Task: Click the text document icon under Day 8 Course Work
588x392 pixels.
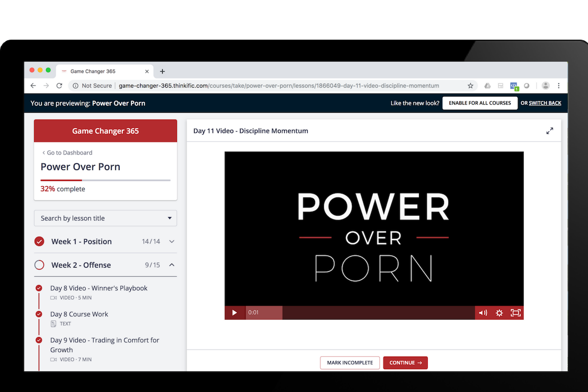Action: click(53, 324)
